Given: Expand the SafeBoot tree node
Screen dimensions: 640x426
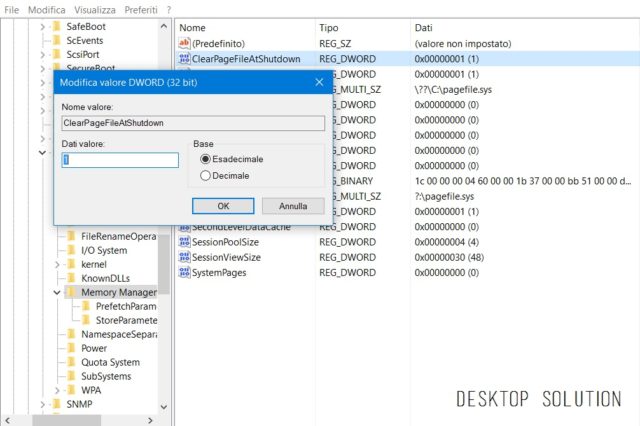Looking at the screenshot, I should point(43,26).
